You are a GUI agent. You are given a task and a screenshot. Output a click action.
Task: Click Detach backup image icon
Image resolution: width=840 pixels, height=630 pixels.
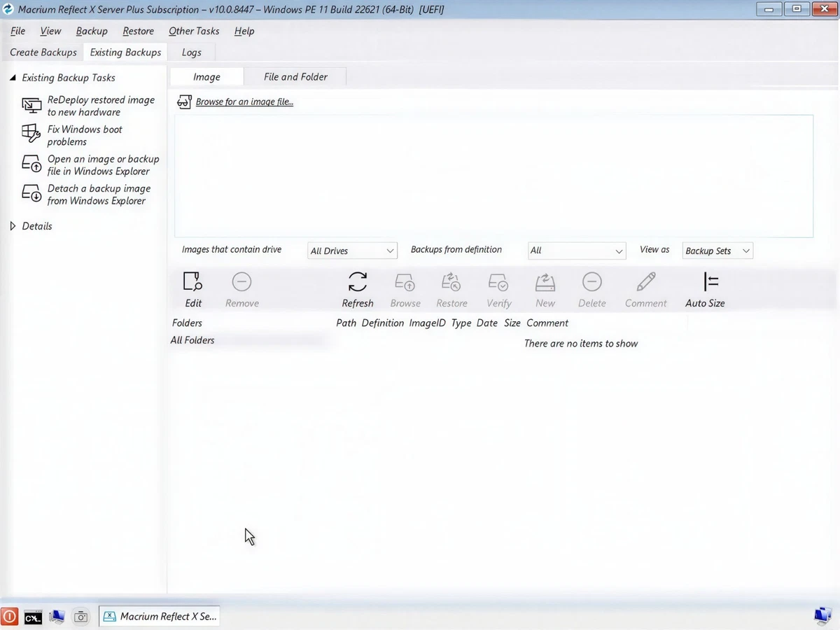31,193
